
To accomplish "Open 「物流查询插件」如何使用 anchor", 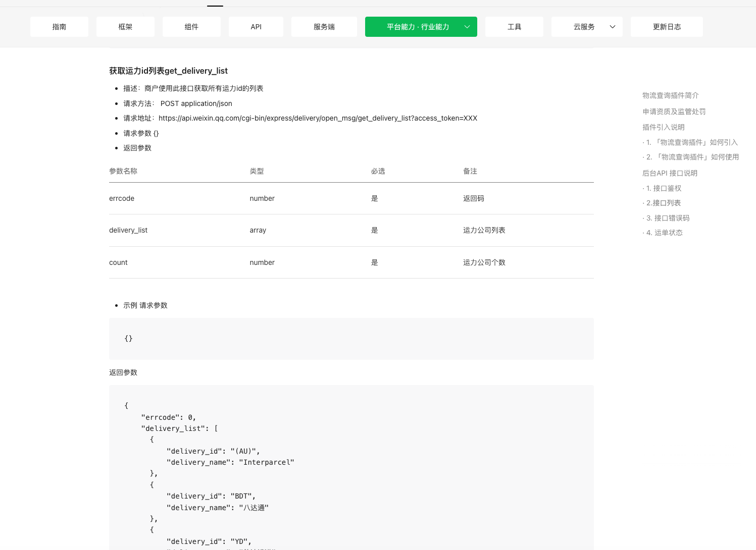I will tap(691, 157).
